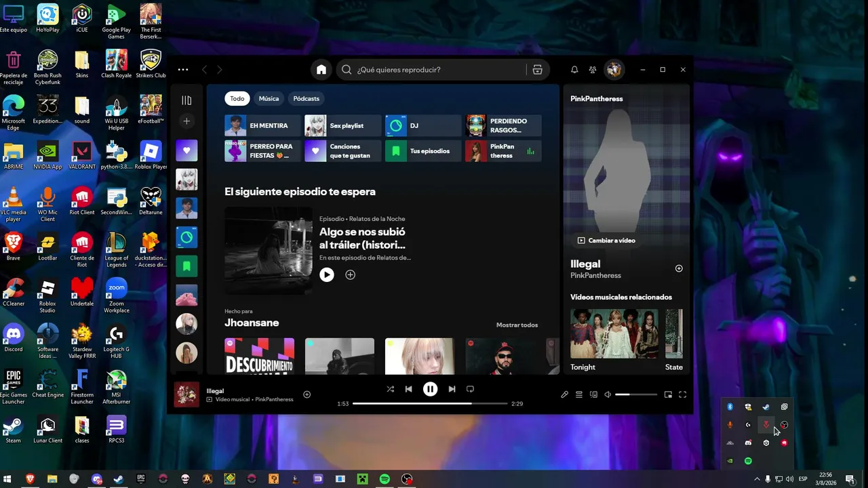
Task: Add Illegal to Liked Songs in right panel
Action: tap(679, 268)
